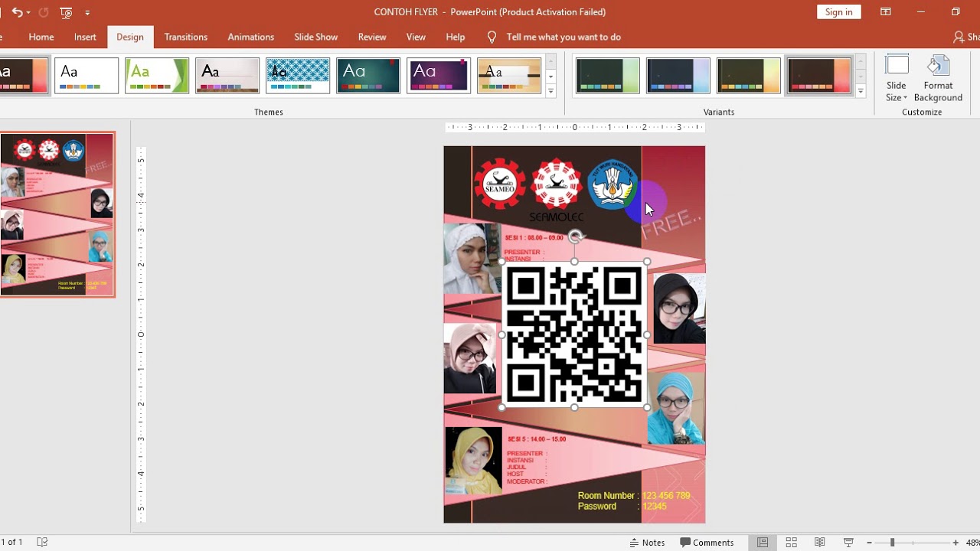Click the Tut Wuri Handayani blue logo
Image resolution: width=980 pixels, height=551 pixels.
click(x=612, y=184)
